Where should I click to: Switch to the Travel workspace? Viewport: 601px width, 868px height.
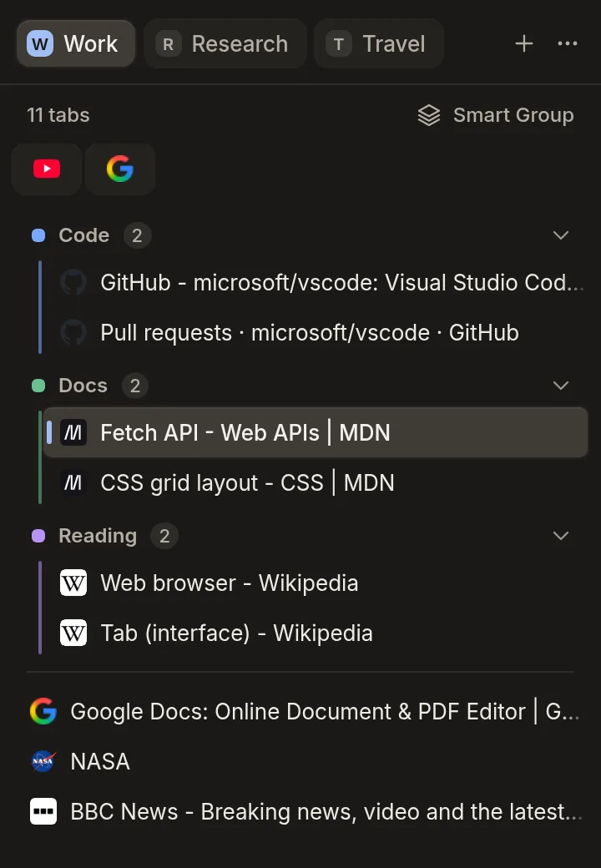[379, 43]
